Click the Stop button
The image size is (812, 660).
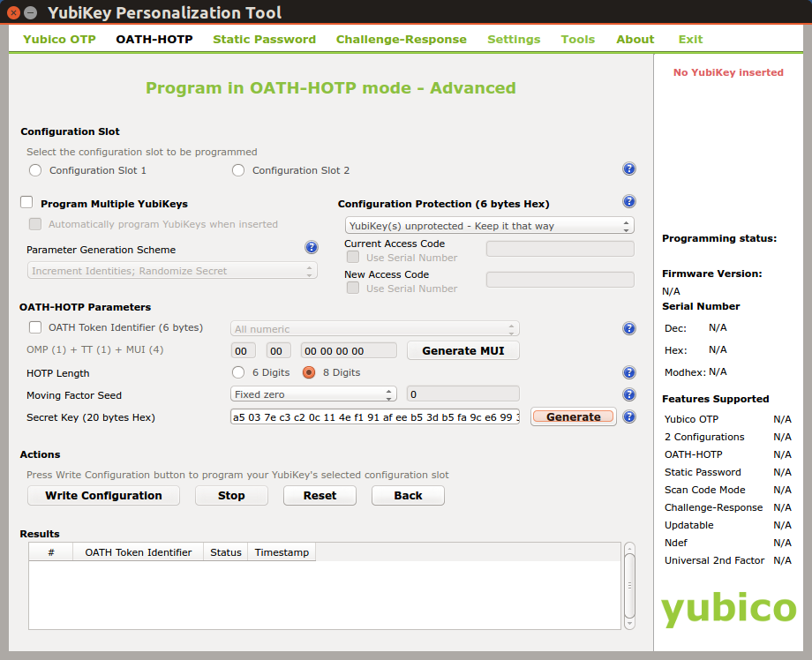coord(231,495)
